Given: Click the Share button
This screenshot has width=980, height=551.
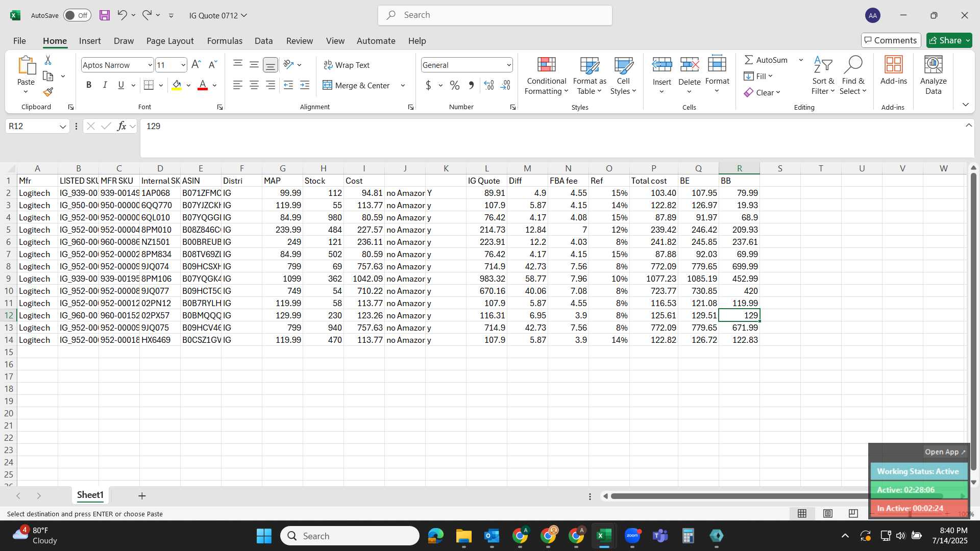Looking at the screenshot, I should (x=949, y=40).
